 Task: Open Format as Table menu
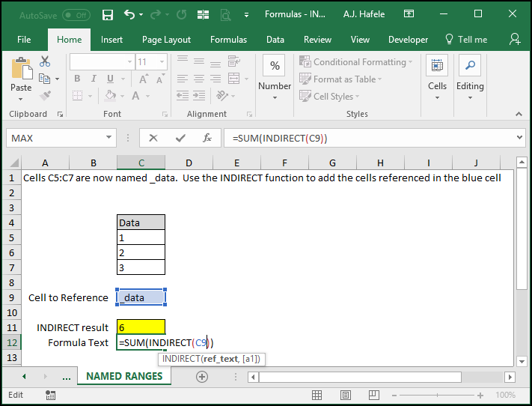point(340,79)
